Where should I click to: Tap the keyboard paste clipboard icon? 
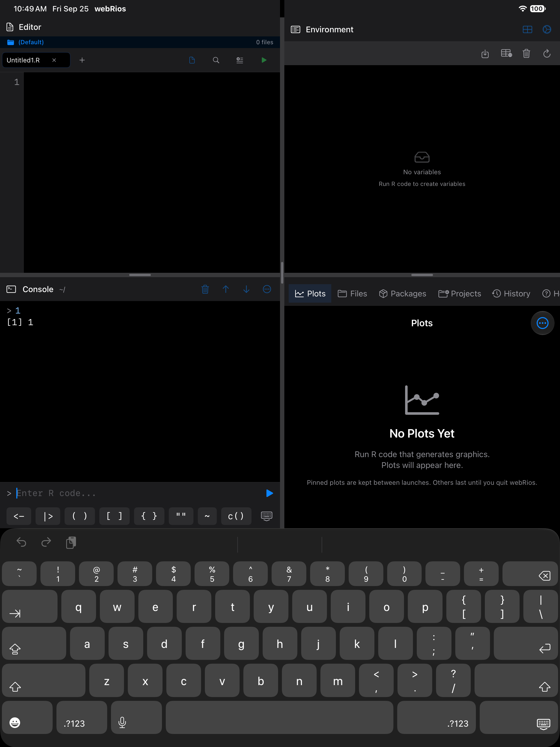71,543
